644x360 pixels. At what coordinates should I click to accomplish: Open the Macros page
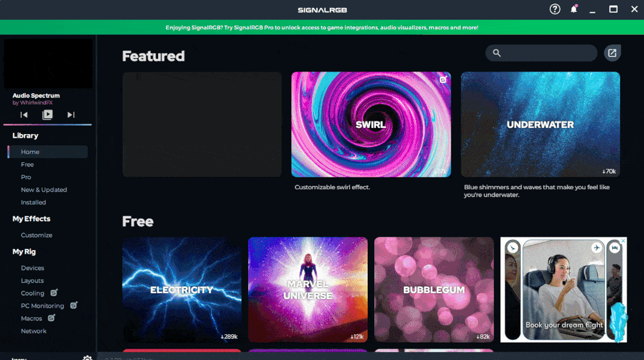point(31,319)
